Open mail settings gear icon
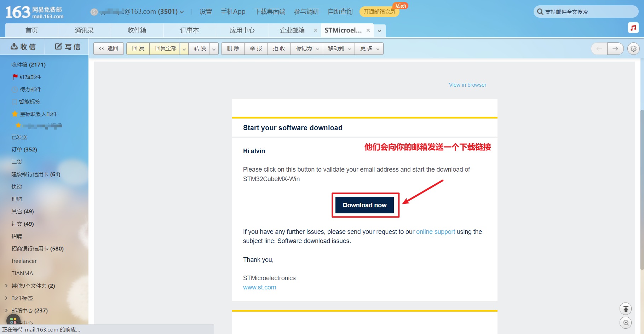644x334 pixels. pos(633,48)
